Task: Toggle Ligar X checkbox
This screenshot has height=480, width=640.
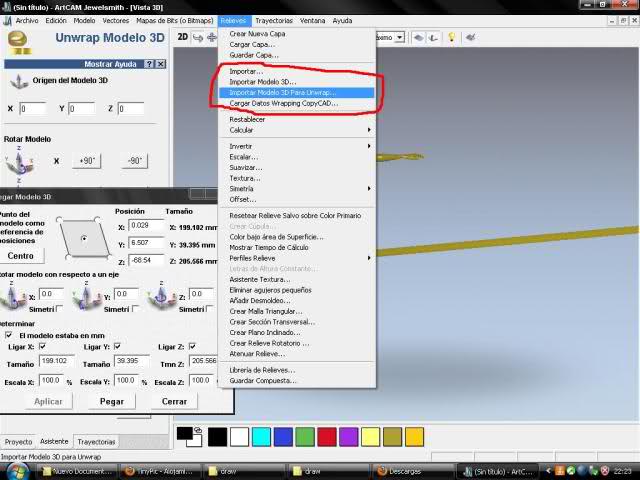Action: point(42,347)
